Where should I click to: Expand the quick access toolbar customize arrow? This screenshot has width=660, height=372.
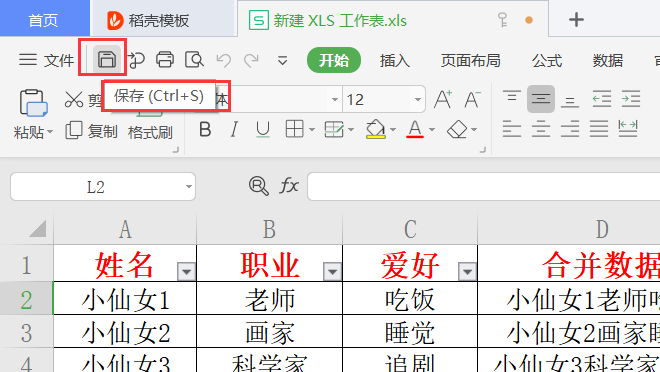click(282, 61)
